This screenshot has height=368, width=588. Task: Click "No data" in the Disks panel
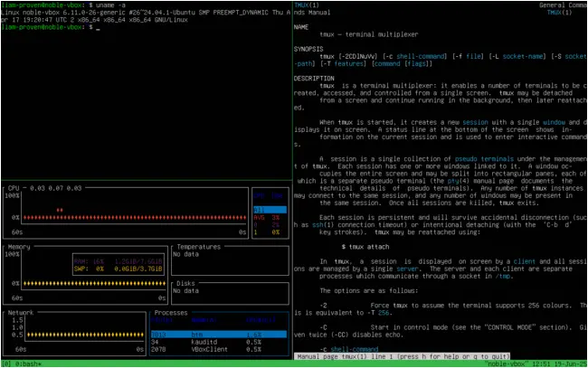pyautogui.click(x=186, y=291)
